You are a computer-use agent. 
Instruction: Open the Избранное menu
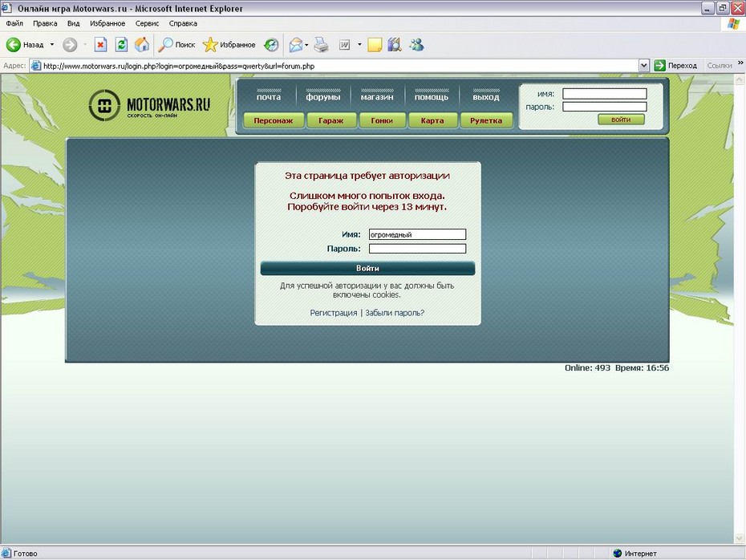[x=107, y=23]
